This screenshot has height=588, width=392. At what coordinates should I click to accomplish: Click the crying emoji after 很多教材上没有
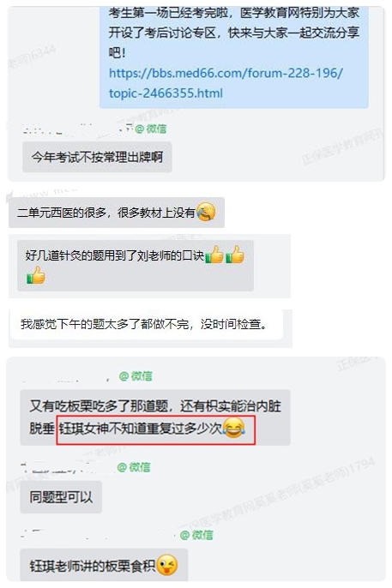click(206, 212)
